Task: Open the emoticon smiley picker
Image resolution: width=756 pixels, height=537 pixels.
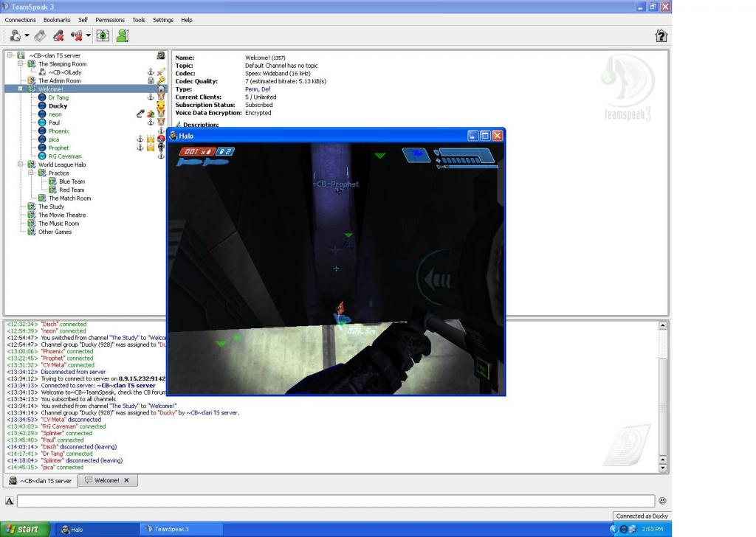Action: tap(662, 501)
